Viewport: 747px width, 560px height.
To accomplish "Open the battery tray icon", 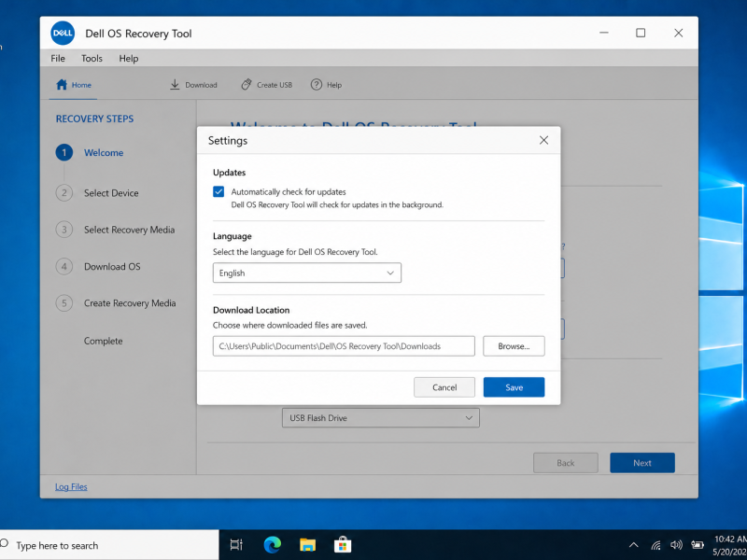I will [698, 545].
